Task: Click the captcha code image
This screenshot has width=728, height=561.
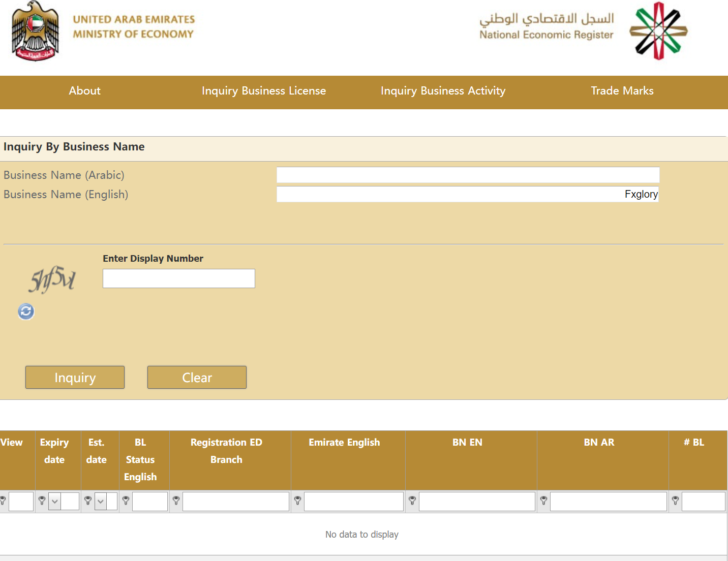Action: click(x=52, y=279)
